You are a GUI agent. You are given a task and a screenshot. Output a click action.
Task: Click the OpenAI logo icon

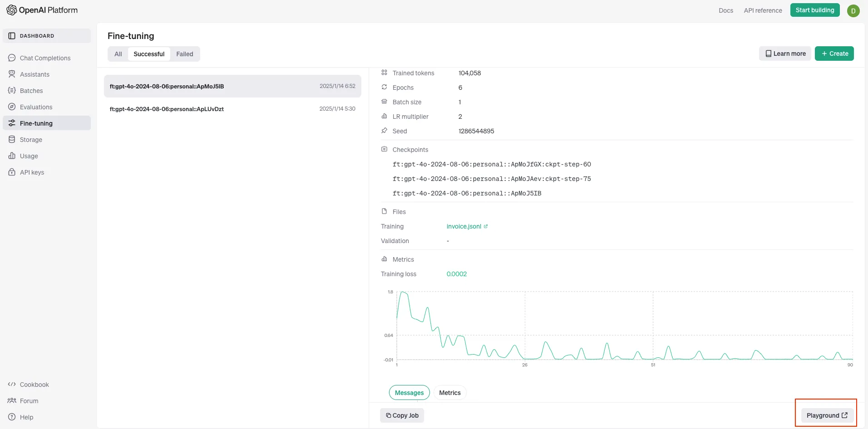(11, 10)
